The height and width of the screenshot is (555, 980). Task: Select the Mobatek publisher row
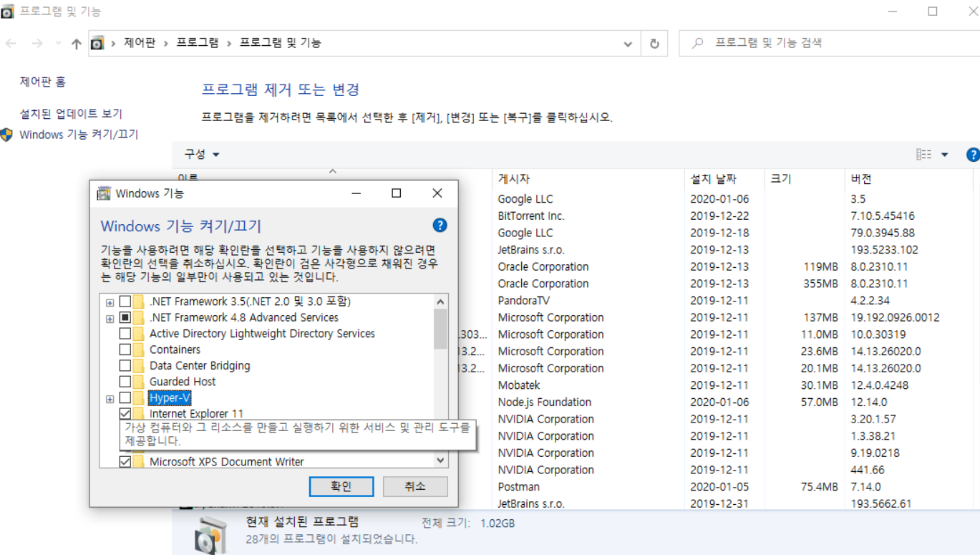519,385
